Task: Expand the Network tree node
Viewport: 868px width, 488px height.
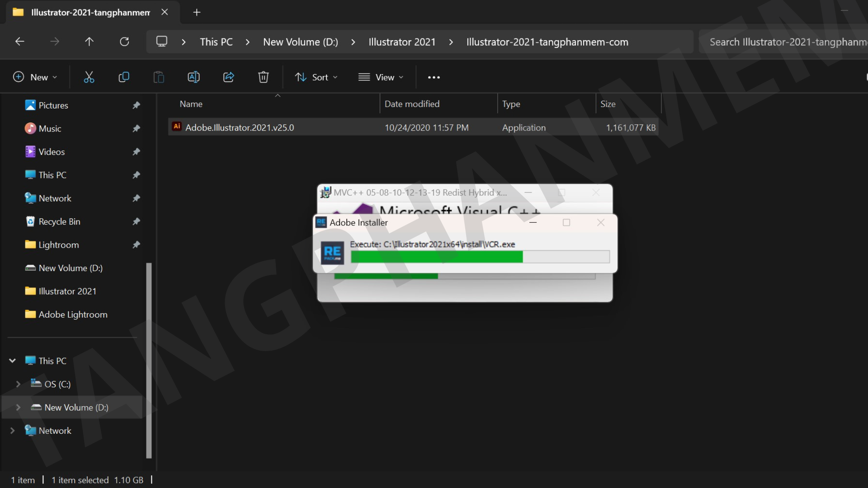Action: tap(13, 431)
